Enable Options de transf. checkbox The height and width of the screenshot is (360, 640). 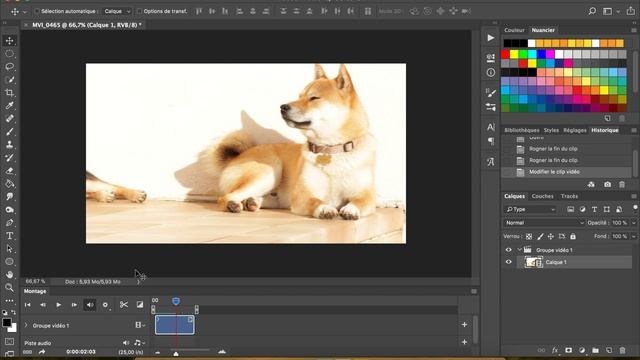pyautogui.click(x=139, y=11)
